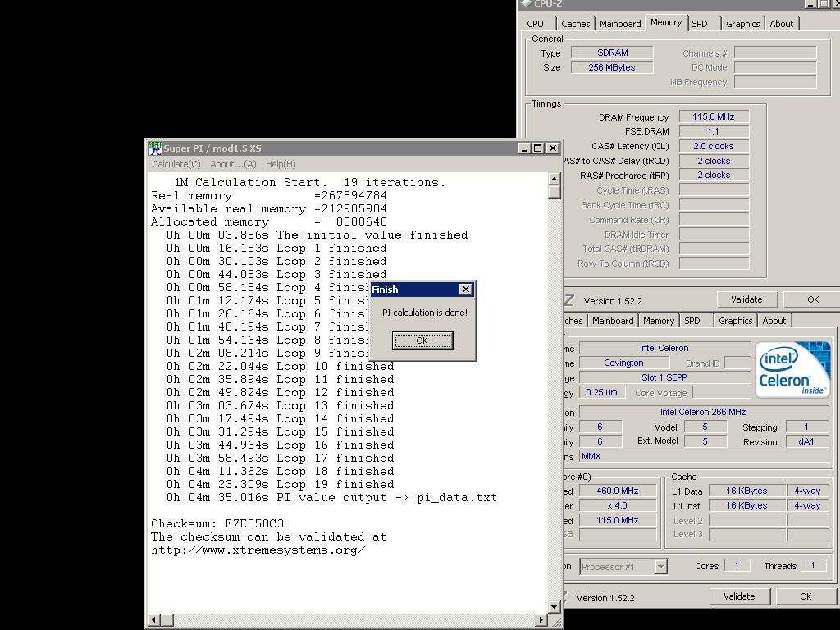
Task: Click the Intel Celeron inside logo
Action: [x=792, y=370]
